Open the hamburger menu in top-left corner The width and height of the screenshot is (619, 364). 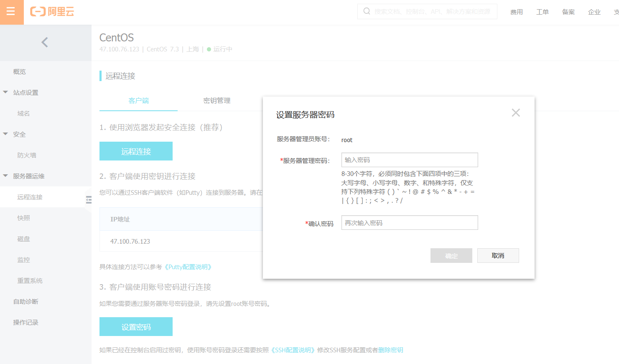tap(12, 12)
